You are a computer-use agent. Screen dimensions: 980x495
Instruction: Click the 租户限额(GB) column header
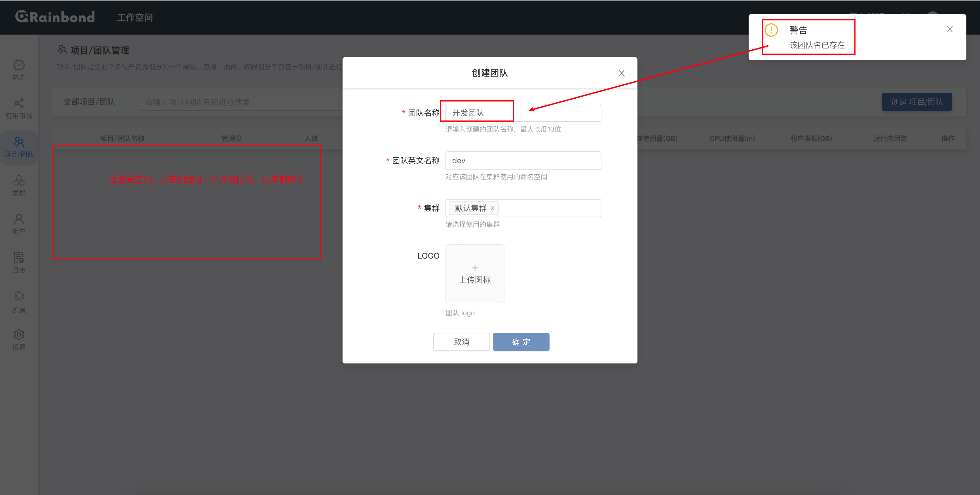tap(811, 139)
